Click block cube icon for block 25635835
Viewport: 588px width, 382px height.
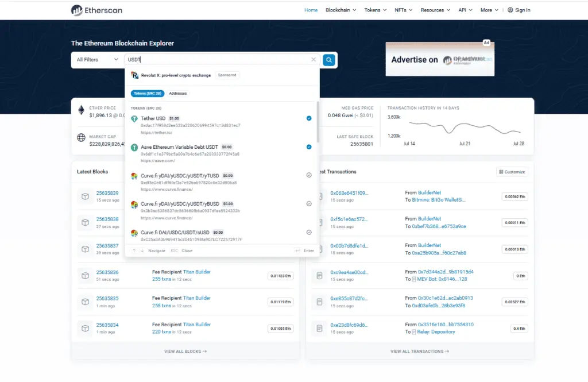(x=86, y=302)
